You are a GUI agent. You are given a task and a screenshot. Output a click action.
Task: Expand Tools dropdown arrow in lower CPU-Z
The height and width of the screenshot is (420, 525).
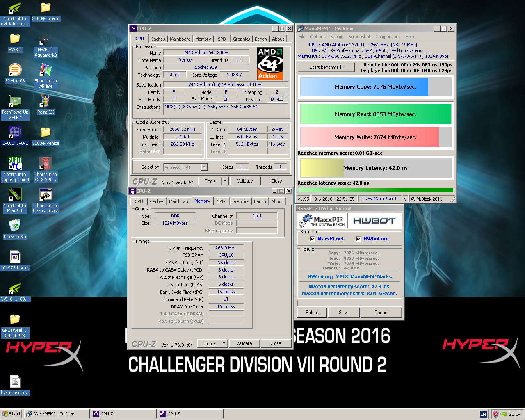(x=224, y=343)
